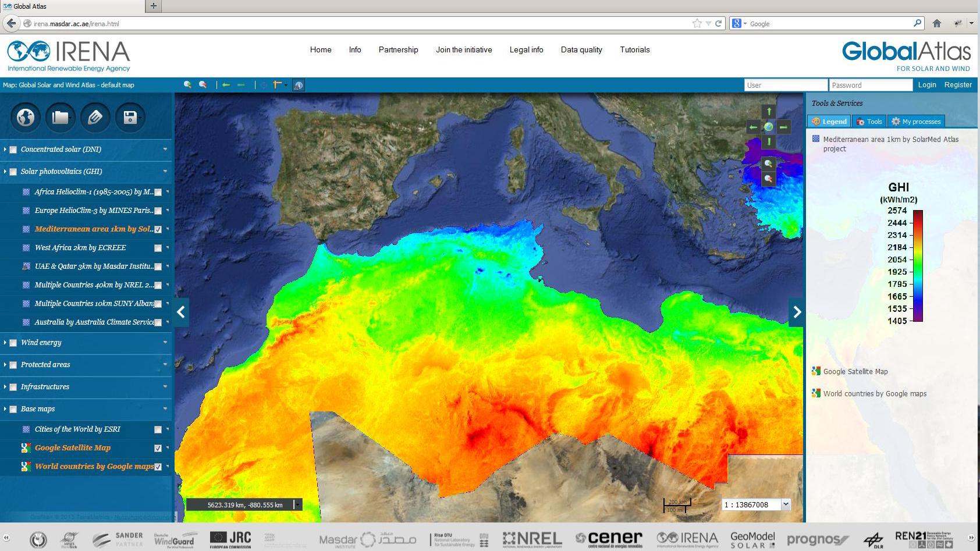Uncheck the Mediterranean area 1km layer checkbox
The width and height of the screenshot is (980, 551).
point(158,229)
